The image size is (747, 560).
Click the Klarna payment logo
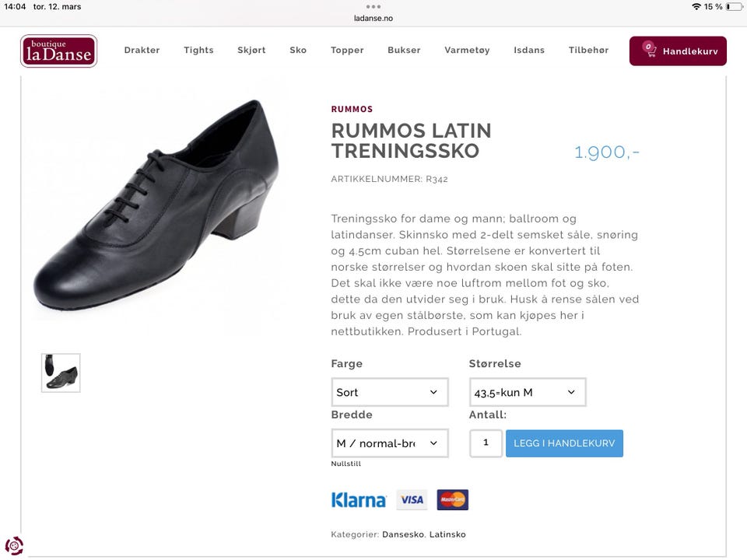pos(358,500)
